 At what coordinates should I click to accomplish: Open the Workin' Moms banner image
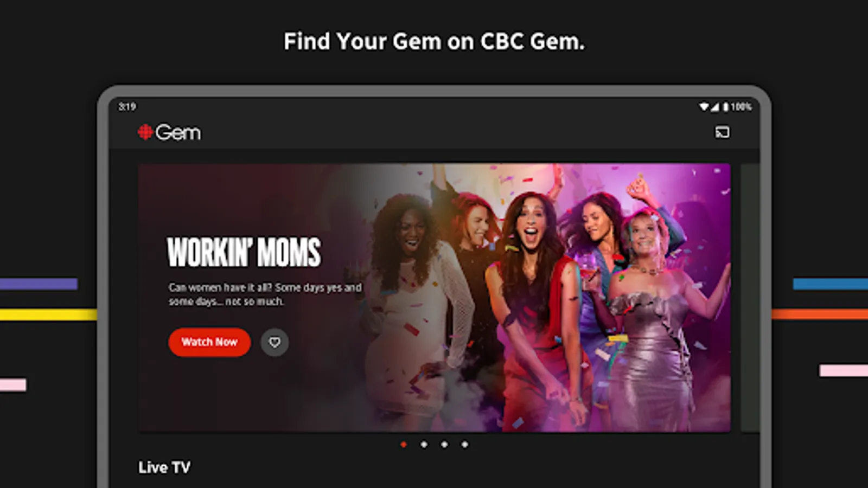(435, 298)
